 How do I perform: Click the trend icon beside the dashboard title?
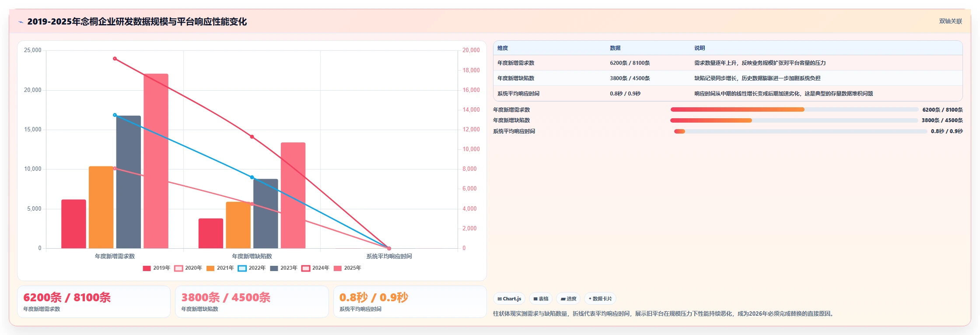21,22
